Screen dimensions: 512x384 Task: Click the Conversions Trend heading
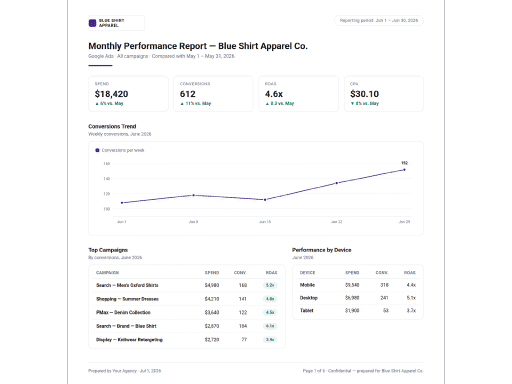click(112, 126)
